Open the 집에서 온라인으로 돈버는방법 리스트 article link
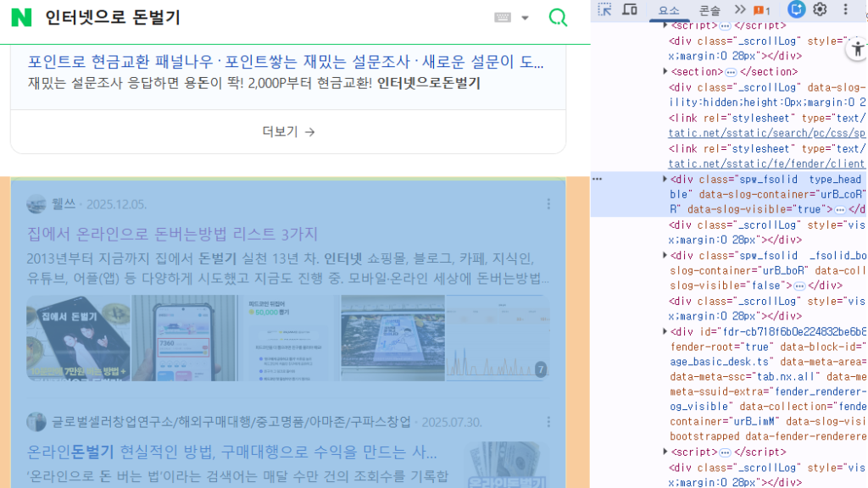 173,234
